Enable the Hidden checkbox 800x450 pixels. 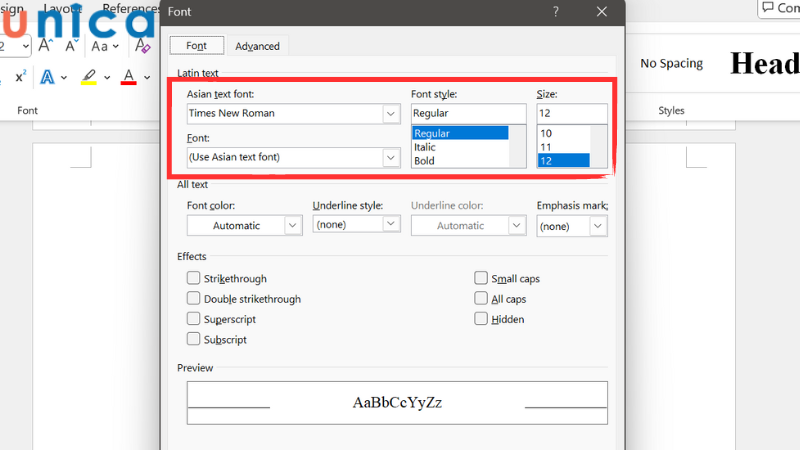(481, 318)
